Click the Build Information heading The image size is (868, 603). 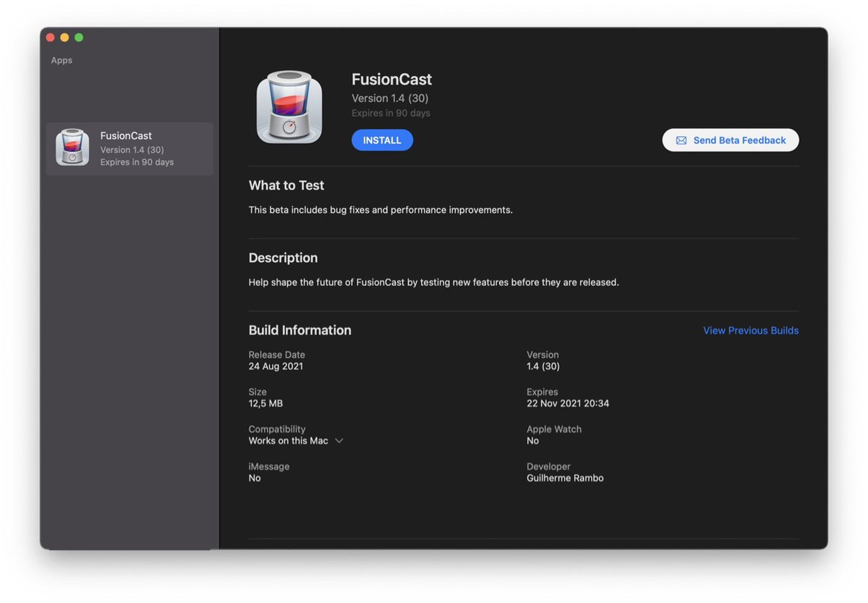pos(300,330)
